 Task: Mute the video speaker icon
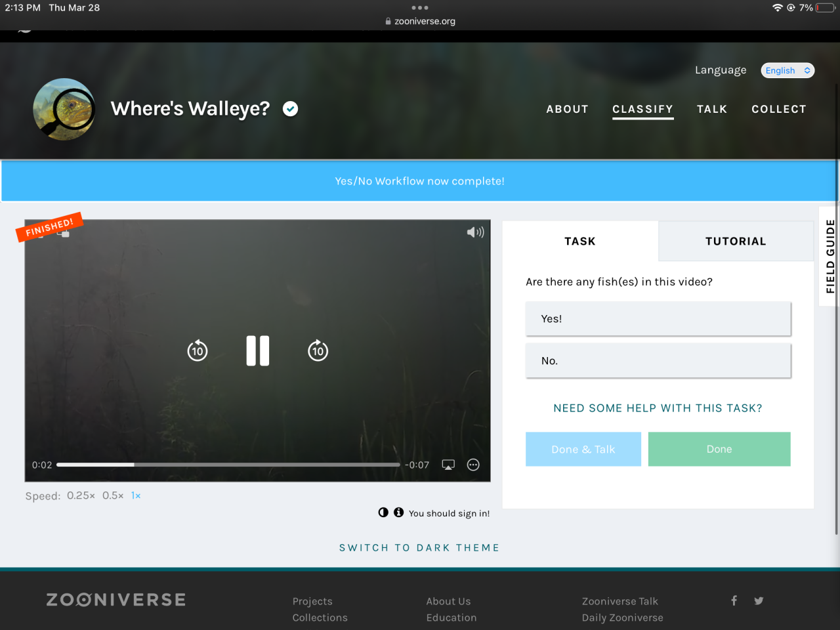point(475,232)
